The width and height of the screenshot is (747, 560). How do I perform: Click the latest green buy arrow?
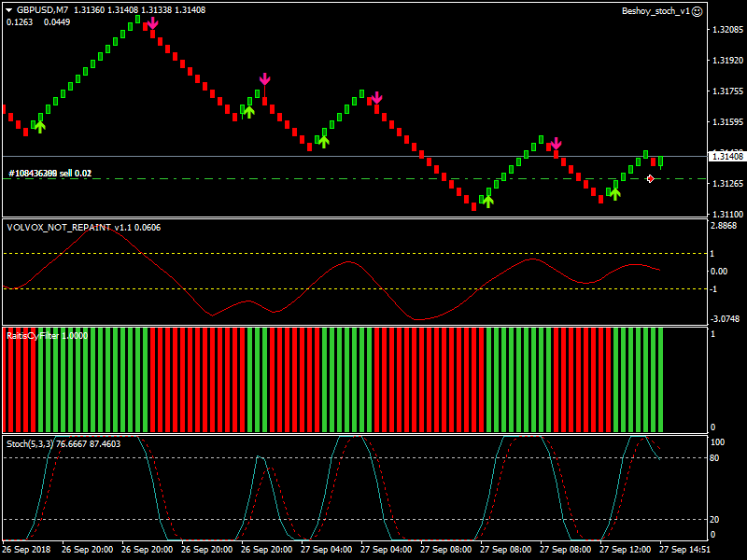click(614, 193)
